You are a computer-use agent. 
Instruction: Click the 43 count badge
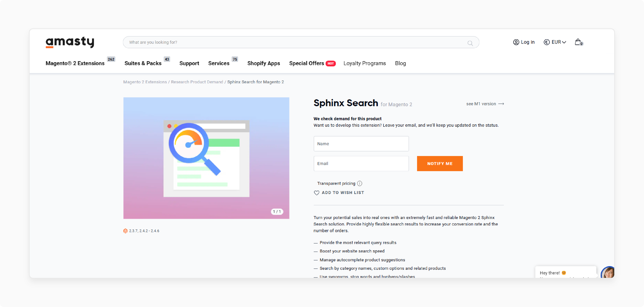tap(167, 59)
